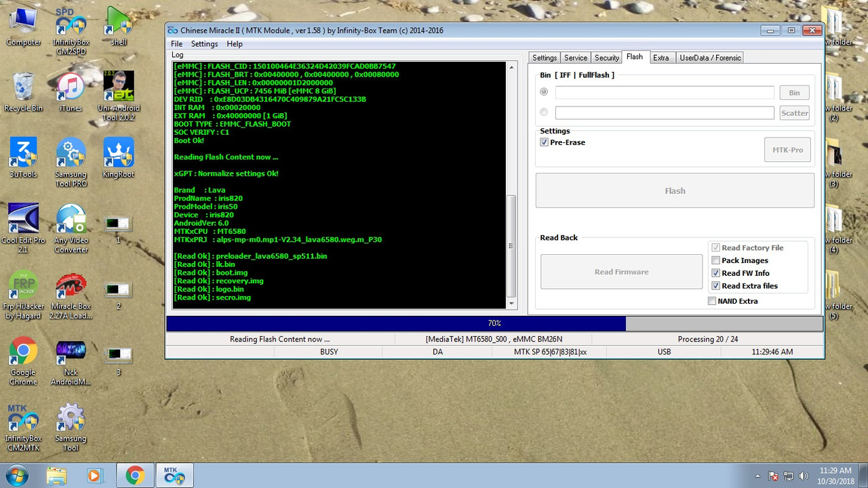This screenshot has height=488, width=868.
Task: Launch iTunes from desktop
Action: pos(71,93)
